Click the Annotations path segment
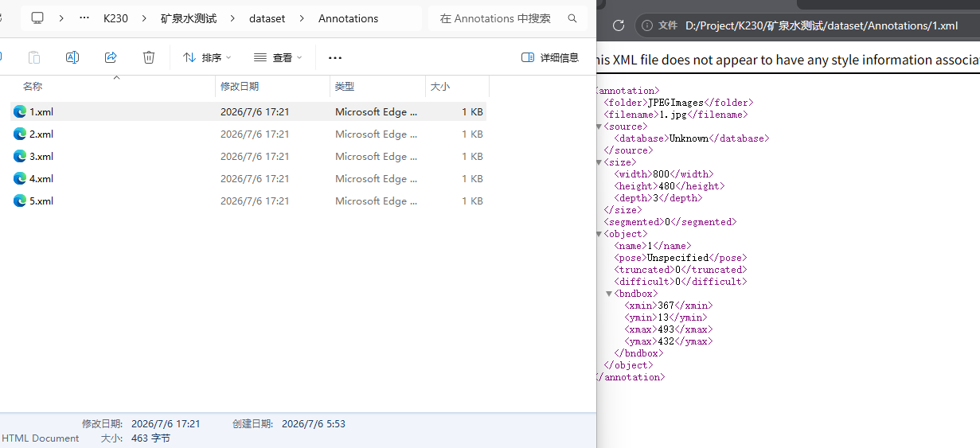The height and width of the screenshot is (448, 980). click(349, 18)
